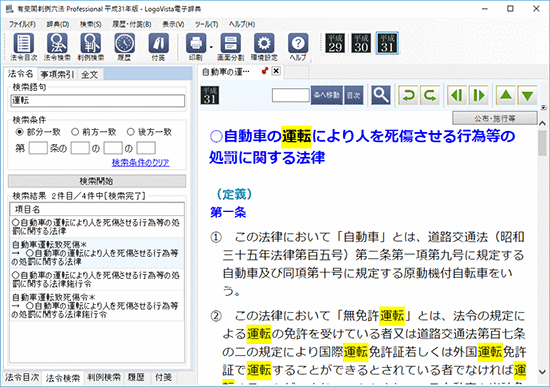Switch to bottom 法令検索 tab
The image size is (550, 387).
(x=63, y=378)
